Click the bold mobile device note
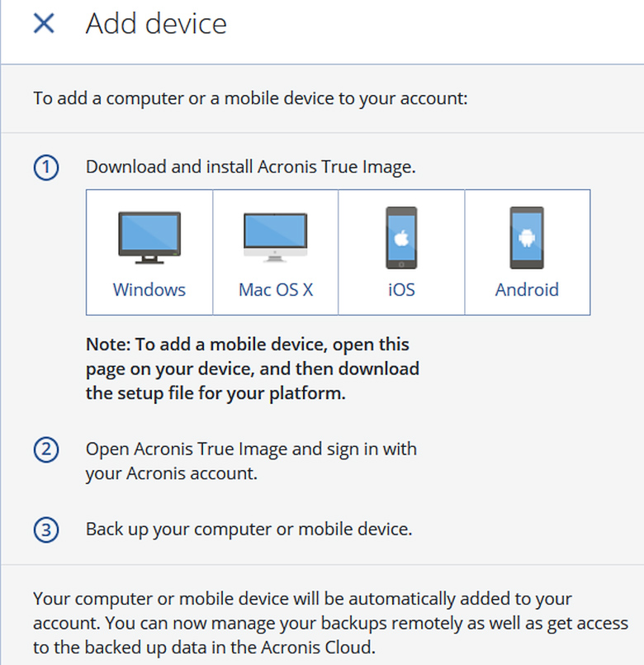This screenshot has width=644, height=665. tap(252, 368)
